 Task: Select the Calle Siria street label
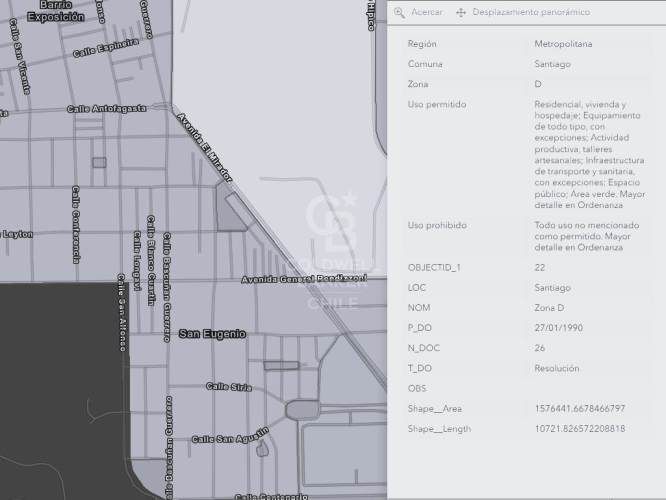coord(229,386)
